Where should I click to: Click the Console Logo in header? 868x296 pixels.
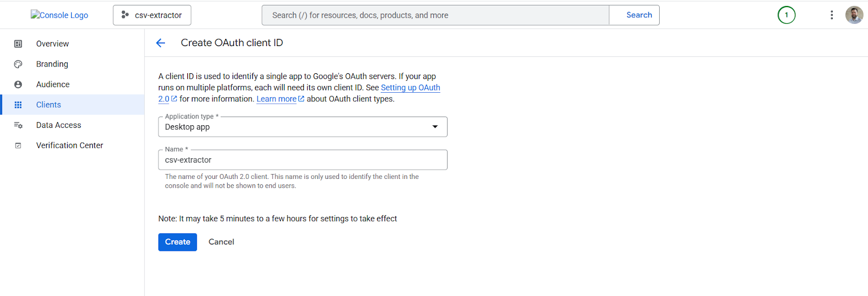60,15
